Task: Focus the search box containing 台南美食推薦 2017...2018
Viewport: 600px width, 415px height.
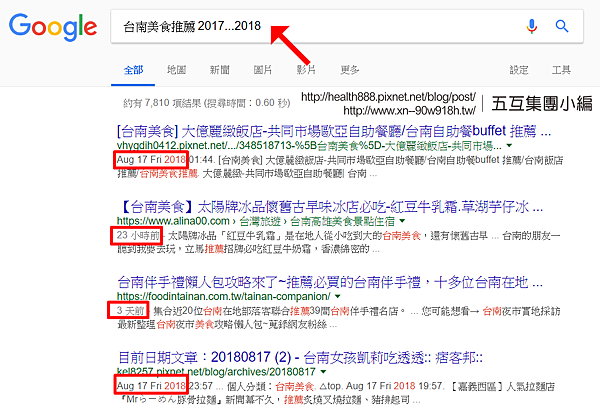Action: (x=347, y=26)
